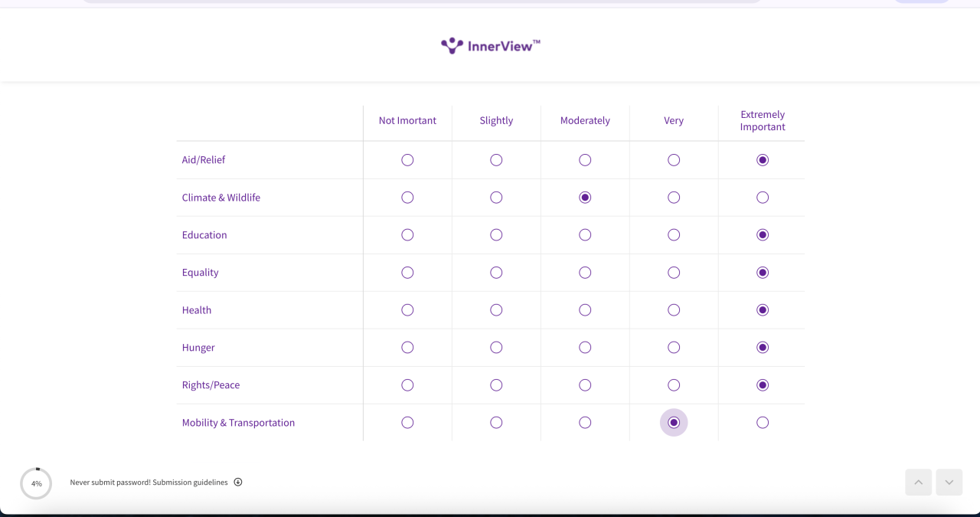Go to next question with down arrow

[949, 483]
